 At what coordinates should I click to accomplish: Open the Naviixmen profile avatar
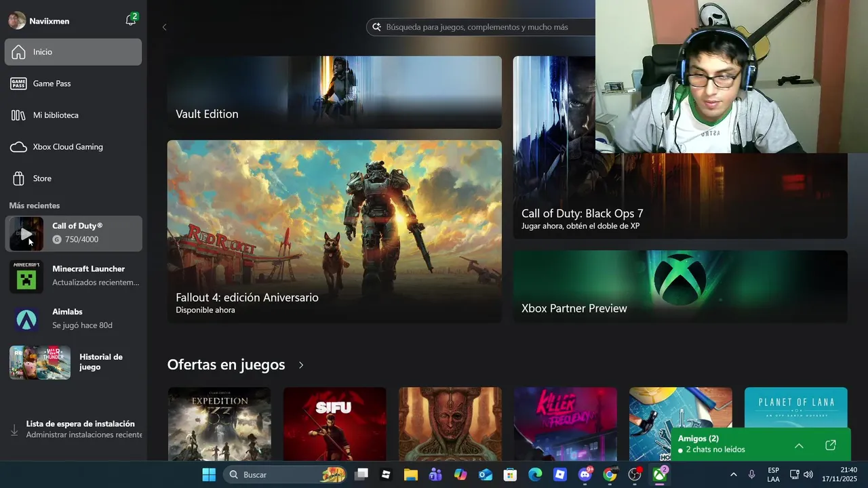(x=17, y=20)
